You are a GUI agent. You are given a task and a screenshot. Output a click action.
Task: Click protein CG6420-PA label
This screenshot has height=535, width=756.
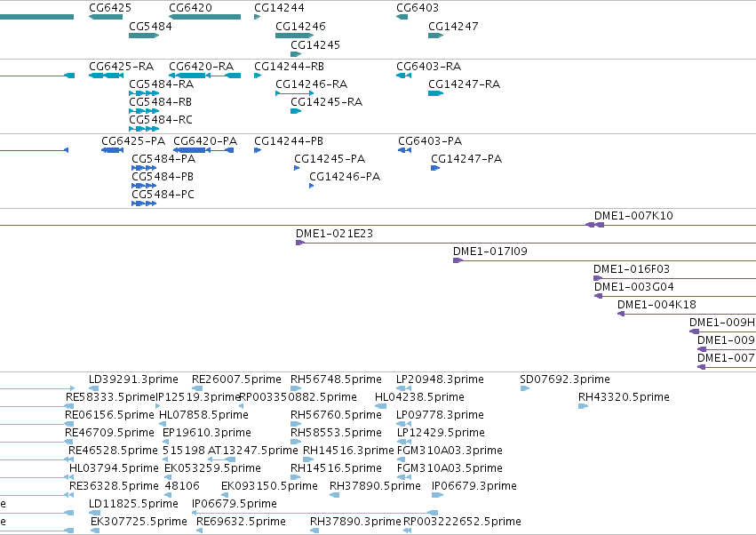click(x=205, y=141)
